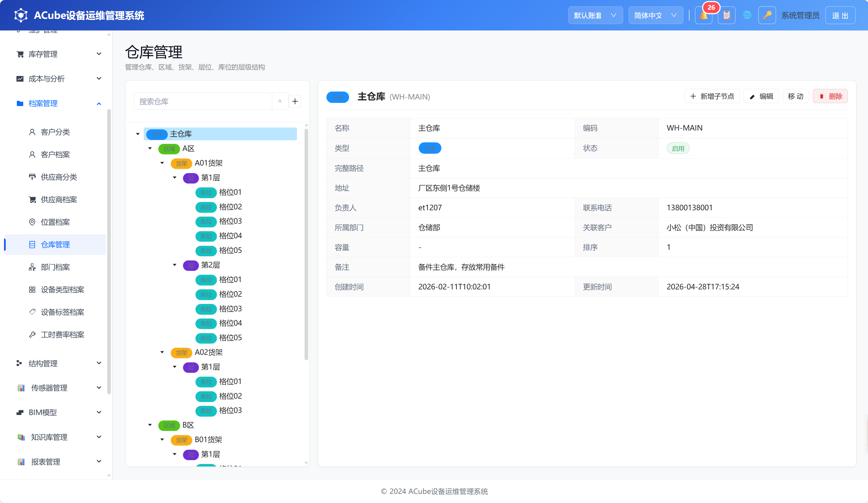The width and height of the screenshot is (868, 503).
Task: Select the B01货架 tree item
Action: (208, 440)
